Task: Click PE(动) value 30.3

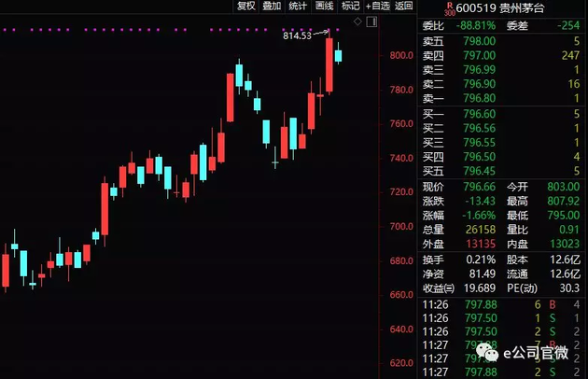Action: tap(569, 288)
